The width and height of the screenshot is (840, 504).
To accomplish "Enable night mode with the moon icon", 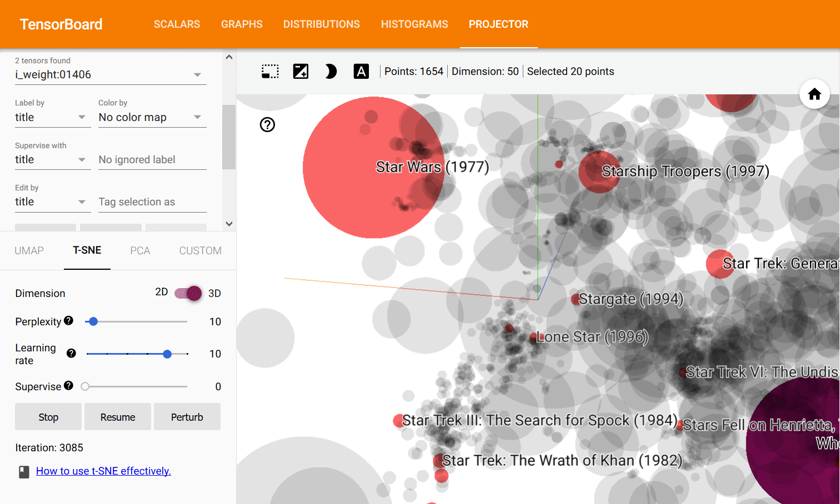I will tap(331, 72).
